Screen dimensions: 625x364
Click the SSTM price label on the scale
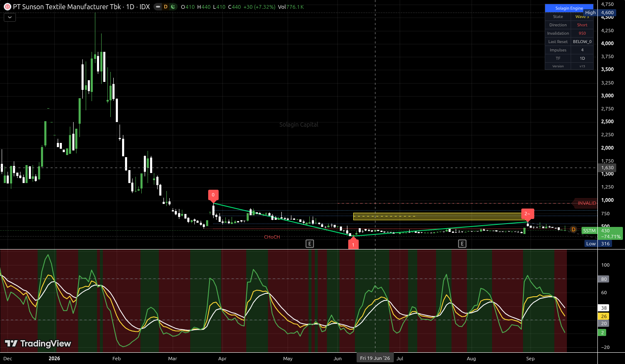(x=589, y=231)
